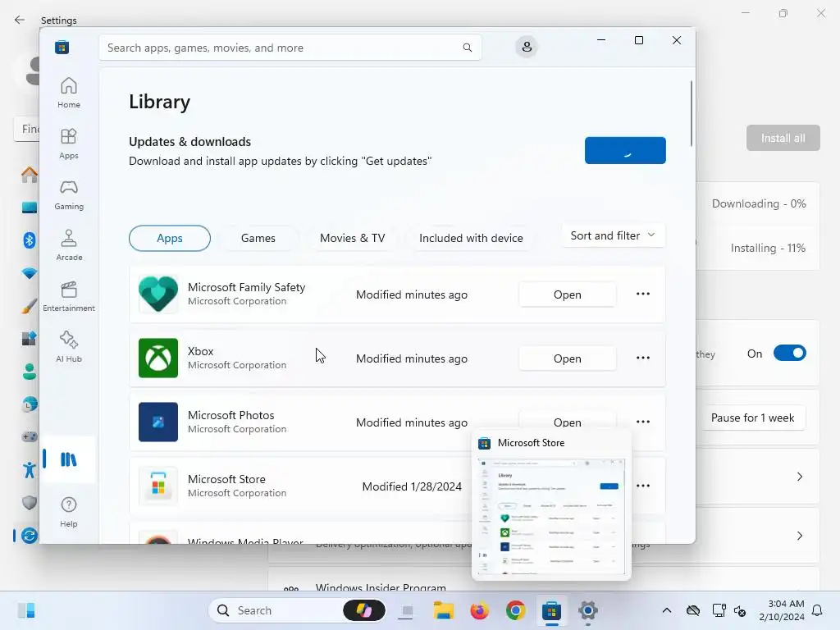Click Modified 1/28/2024 text

point(412,486)
